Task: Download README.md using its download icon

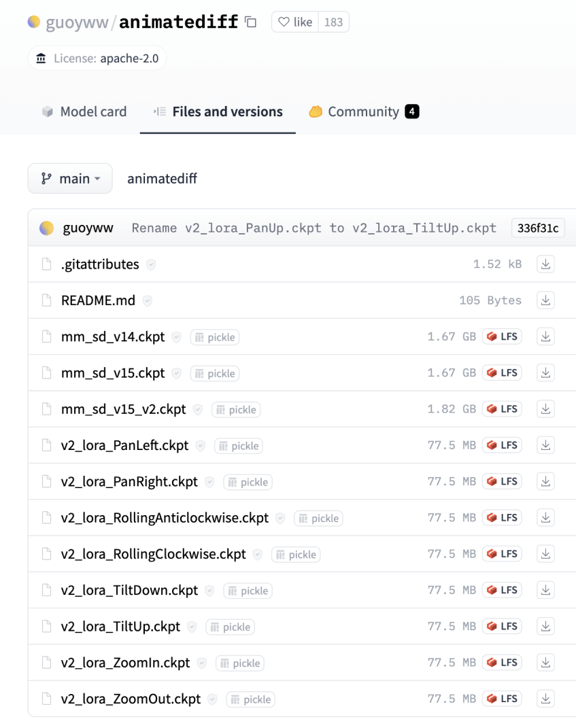Action: [x=545, y=300]
